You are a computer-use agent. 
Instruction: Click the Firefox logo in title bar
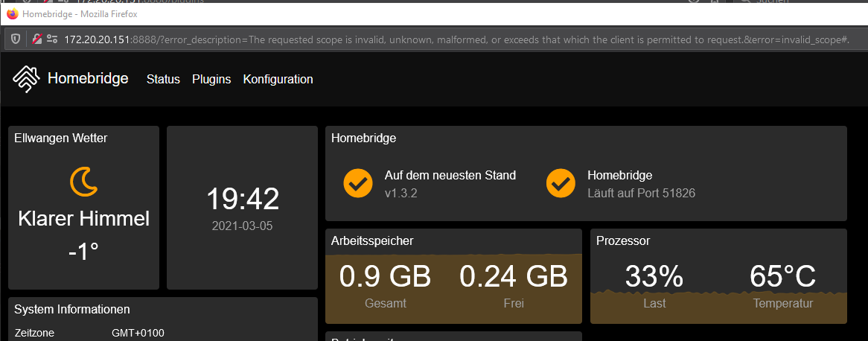(x=11, y=13)
